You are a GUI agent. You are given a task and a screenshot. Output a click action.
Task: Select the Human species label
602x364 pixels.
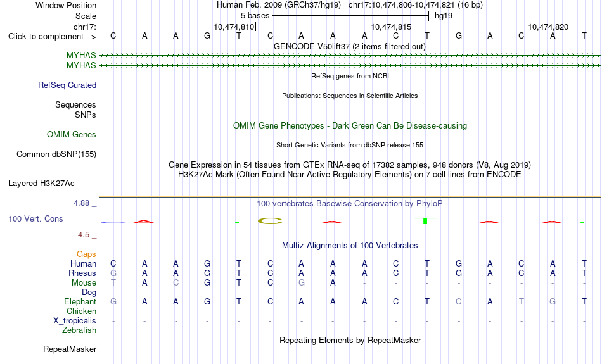click(83, 263)
